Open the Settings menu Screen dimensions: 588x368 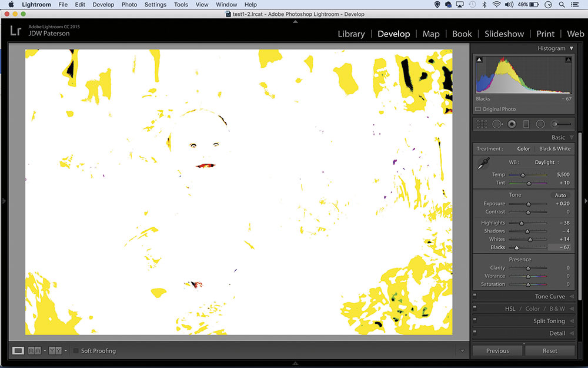tap(155, 4)
